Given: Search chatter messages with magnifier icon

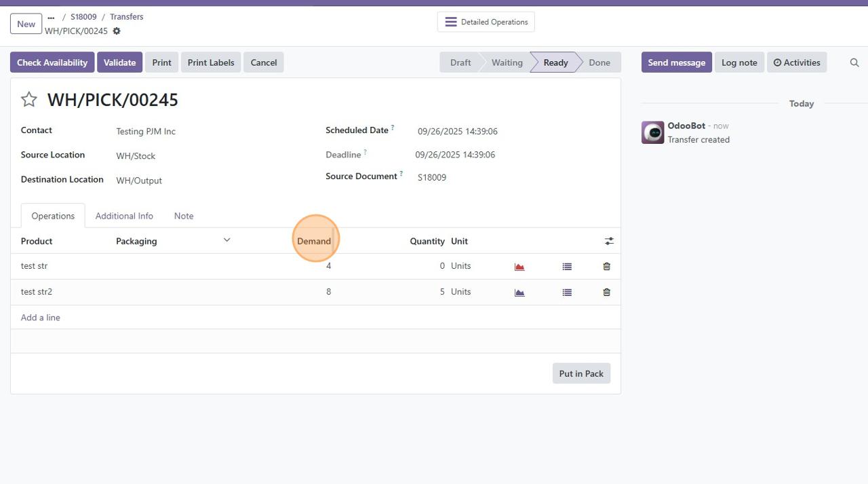Looking at the screenshot, I should tap(854, 62).
